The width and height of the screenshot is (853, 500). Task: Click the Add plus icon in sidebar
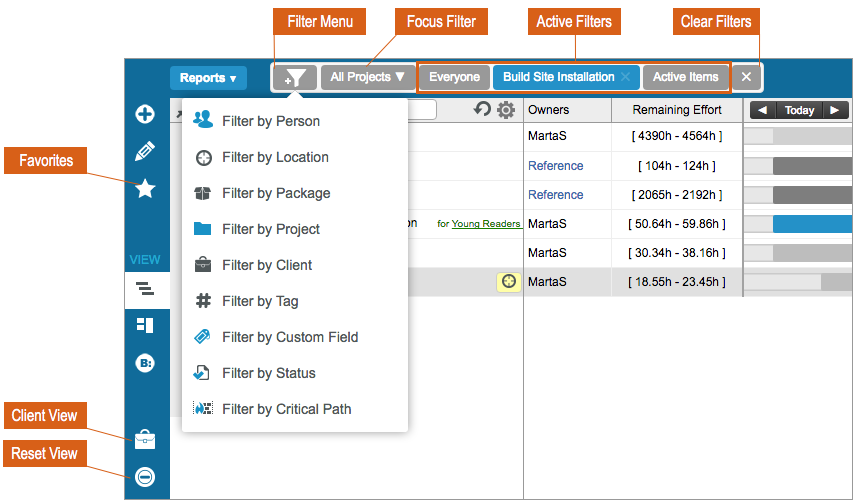pos(145,114)
